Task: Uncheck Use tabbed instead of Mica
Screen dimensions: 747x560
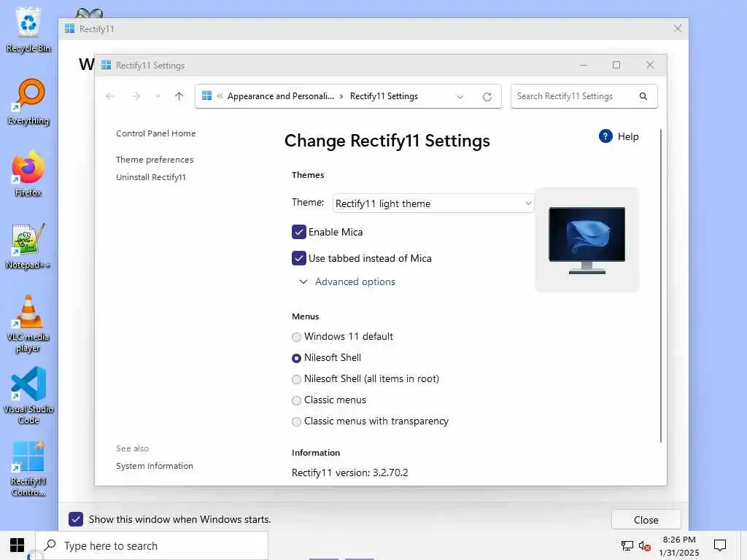Action: coord(298,258)
